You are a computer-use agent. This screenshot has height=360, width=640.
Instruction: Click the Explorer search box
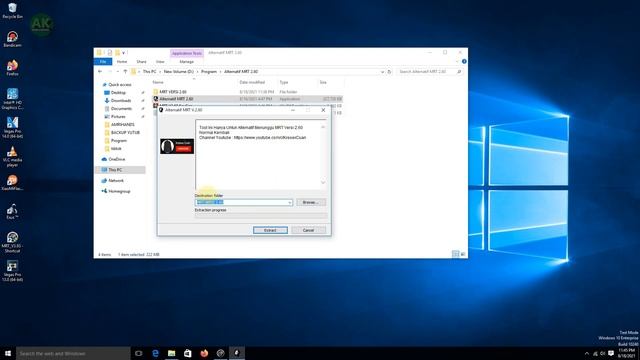430,71
